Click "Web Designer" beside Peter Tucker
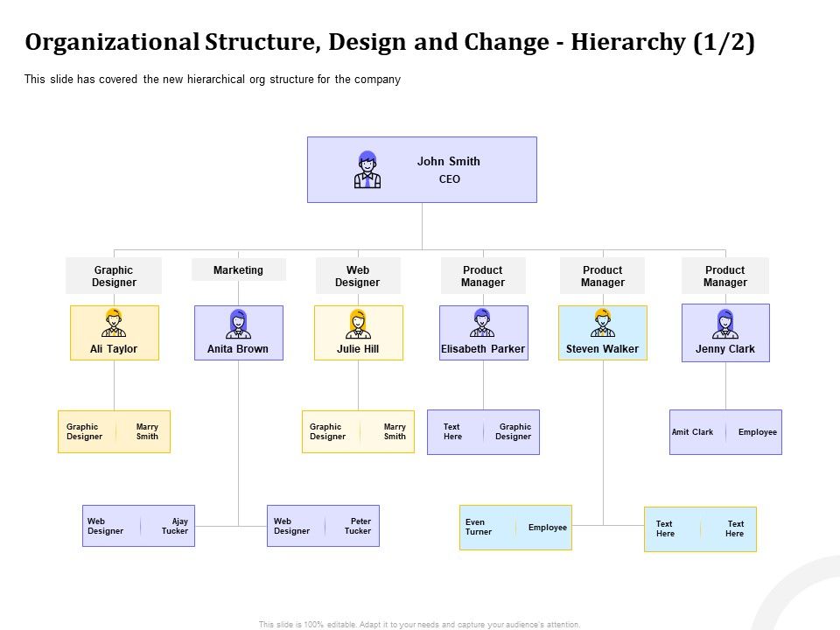The image size is (840, 630). tap(291, 526)
